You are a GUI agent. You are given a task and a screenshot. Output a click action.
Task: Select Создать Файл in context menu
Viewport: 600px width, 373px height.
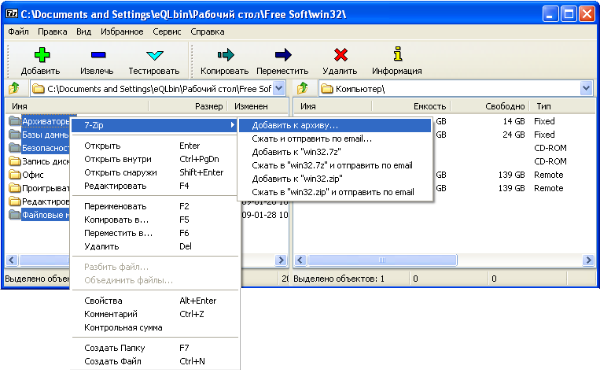[x=155, y=361]
